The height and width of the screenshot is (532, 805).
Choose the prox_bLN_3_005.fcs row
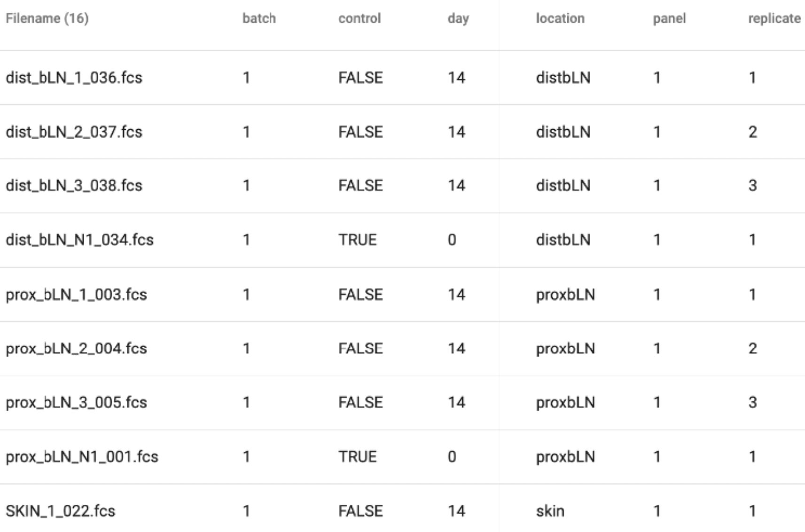(x=76, y=403)
